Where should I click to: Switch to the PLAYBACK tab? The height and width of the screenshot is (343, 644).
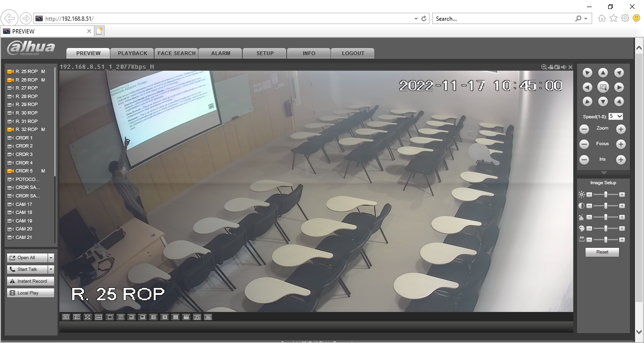click(132, 53)
